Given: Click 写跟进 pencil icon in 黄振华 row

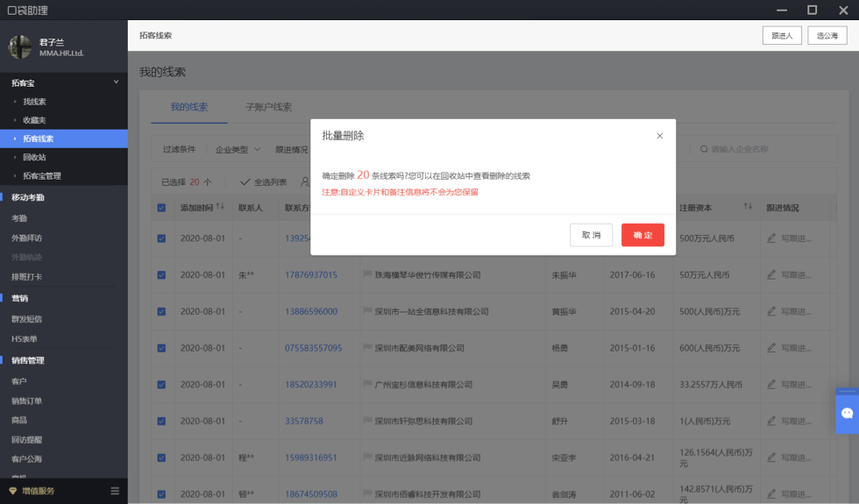Looking at the screenshot, I should (x=771, y=311).
